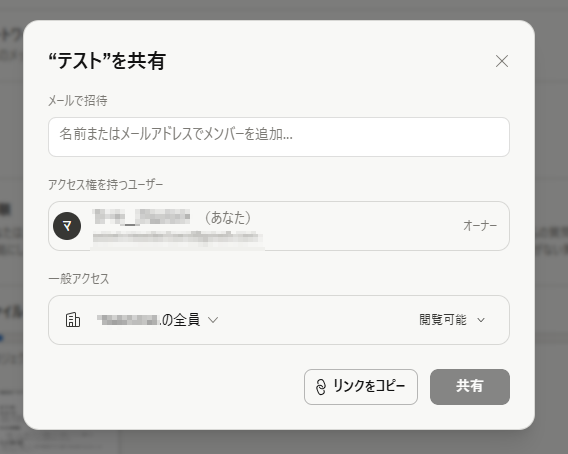Click the アクセス権を持つユーザー section label
Viewport: 568px width, 454px height.
106,185
